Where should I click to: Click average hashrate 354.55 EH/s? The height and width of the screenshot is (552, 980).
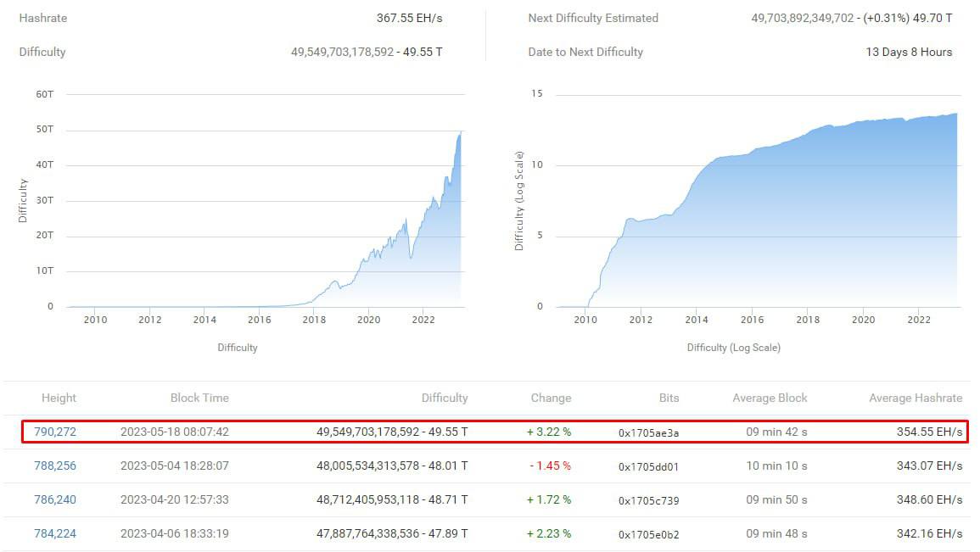point(929,432)
